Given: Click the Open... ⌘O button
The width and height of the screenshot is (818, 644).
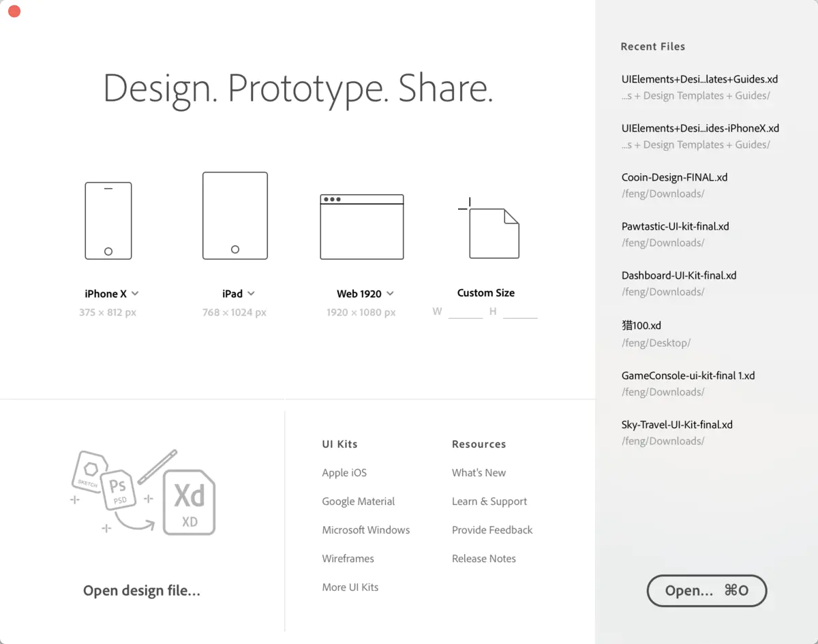Looking at the screenshot, I should 707,591.
